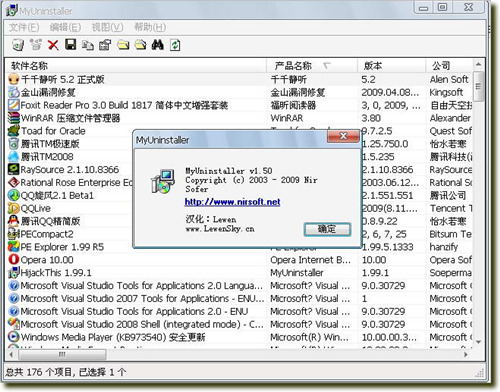Click the RaySource 2.1.10.8366 row icon

click(x=14, y=169)
